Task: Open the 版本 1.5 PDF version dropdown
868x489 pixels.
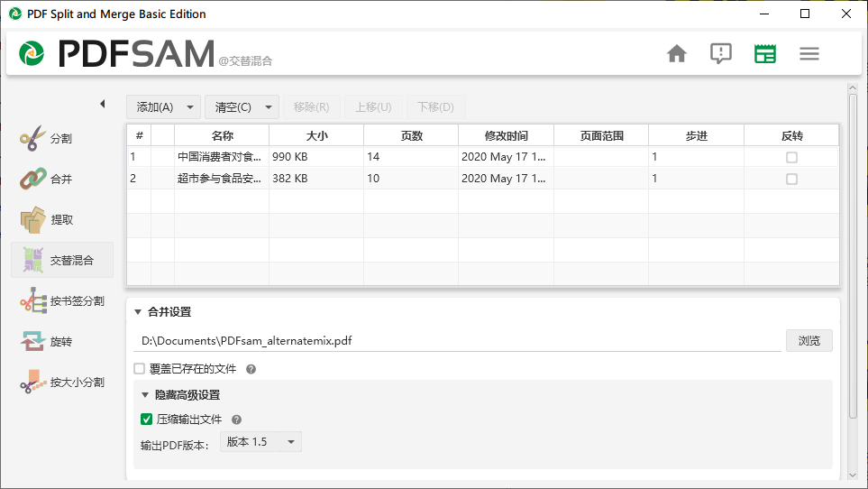Action: (260, 442)
